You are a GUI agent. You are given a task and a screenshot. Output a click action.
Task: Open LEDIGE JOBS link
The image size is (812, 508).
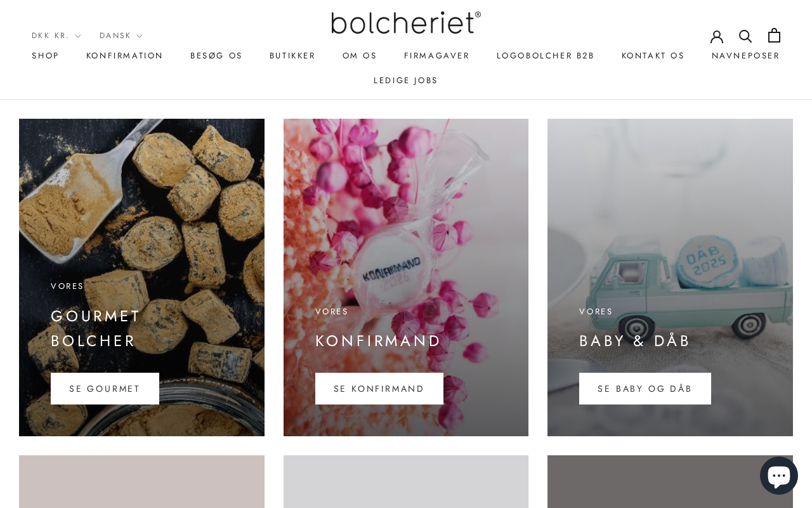pos(406,80)
